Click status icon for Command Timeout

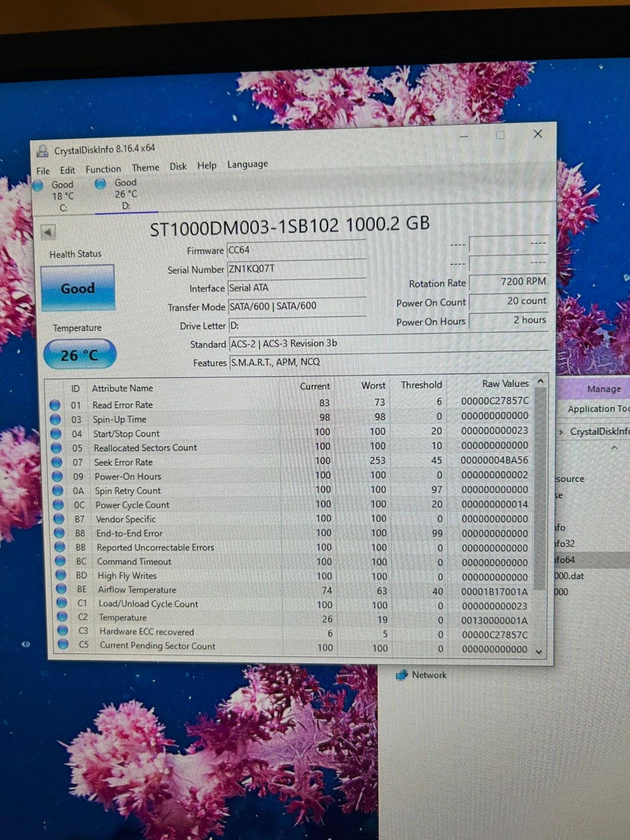61,561
